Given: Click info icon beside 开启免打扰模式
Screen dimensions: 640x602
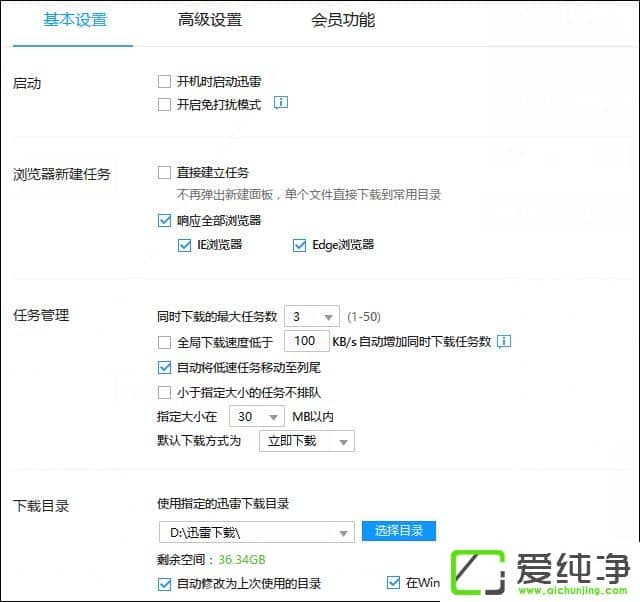Looking at the screenshot, I should 281,103.
